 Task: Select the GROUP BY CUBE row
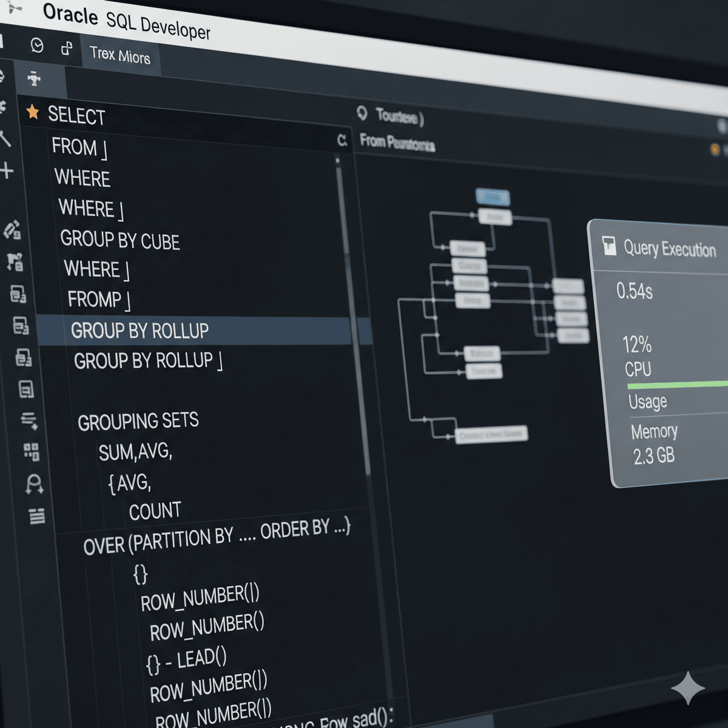[x=120, y=240]
